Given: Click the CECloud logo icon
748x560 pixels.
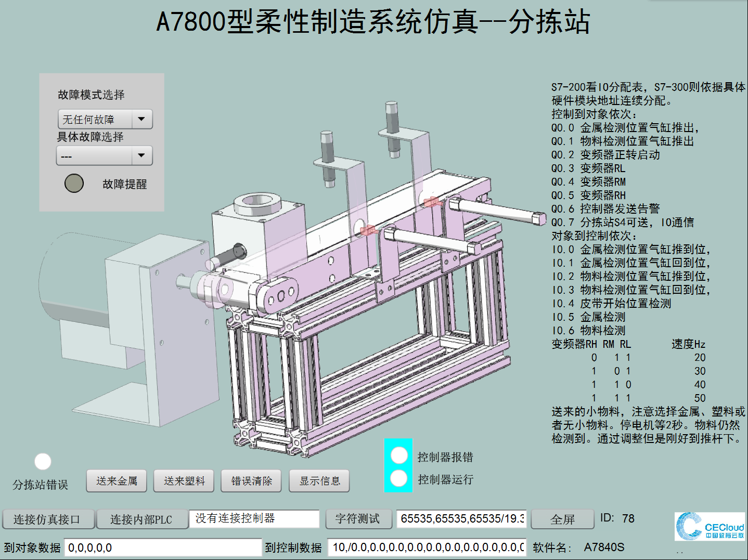Looking at the screenshot, I should 710,526.
